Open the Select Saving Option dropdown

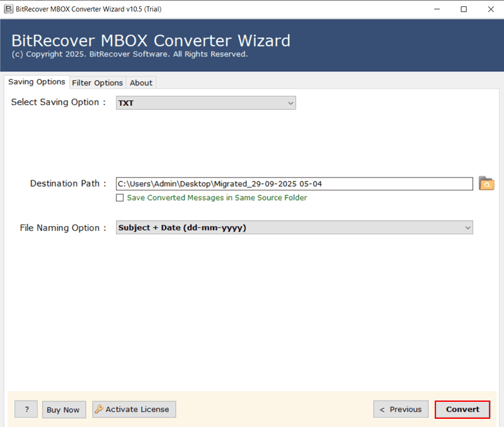(x=206, y=103)
